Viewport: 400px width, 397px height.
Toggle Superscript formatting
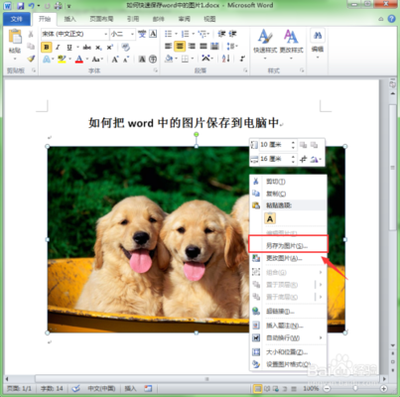[110, 47]
